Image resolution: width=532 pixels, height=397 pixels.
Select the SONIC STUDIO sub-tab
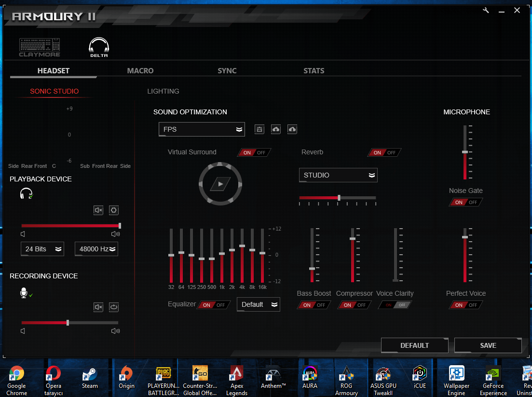point(55,91)
